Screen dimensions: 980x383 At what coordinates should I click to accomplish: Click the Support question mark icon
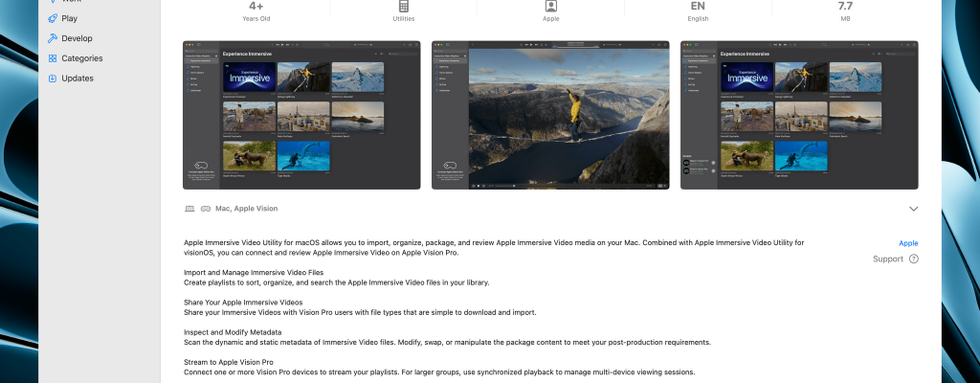(913, 259)
